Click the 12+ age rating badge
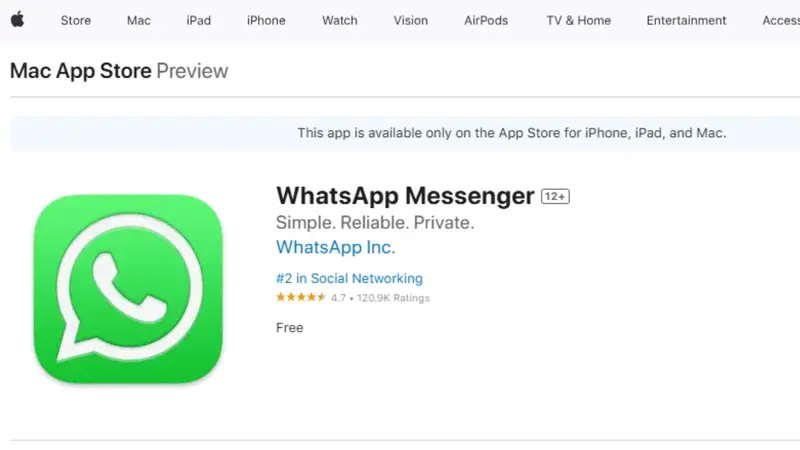This screenshot has width=800, height=450. (555, 196)
